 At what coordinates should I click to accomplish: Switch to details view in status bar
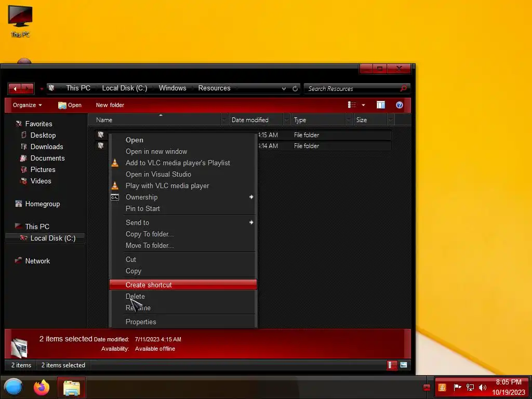point(392,365)
